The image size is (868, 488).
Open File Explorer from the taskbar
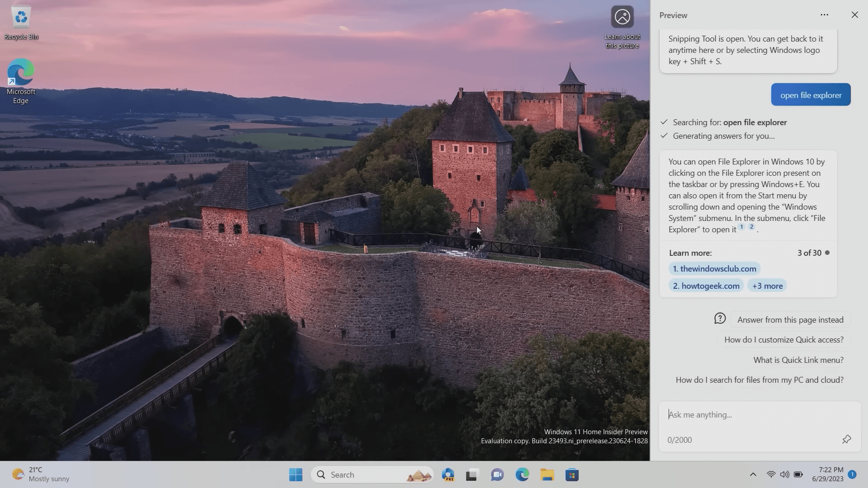[547, 474]
